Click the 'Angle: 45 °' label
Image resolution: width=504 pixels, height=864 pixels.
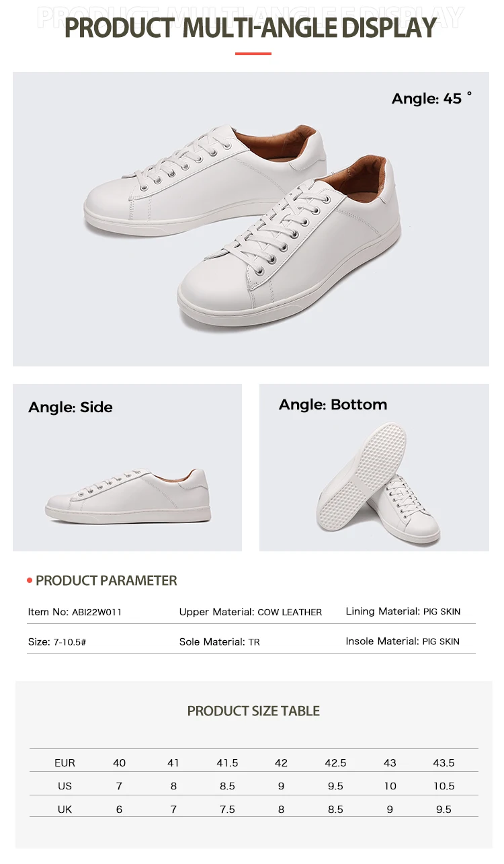(x=432, y=98)
